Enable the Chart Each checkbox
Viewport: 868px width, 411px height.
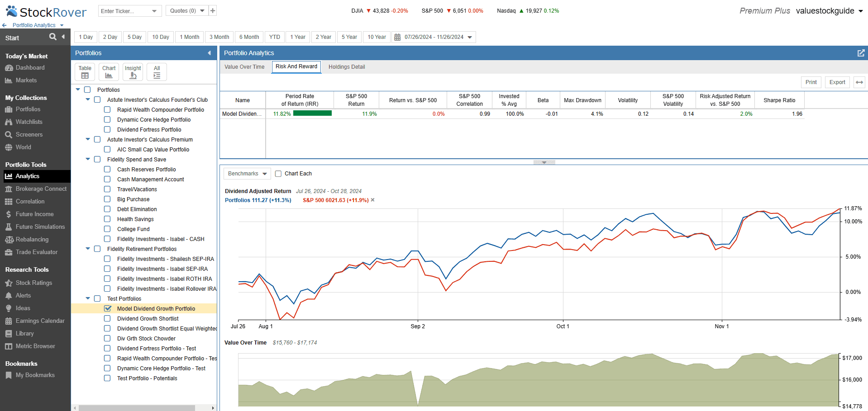pyautogui.click(x=278, y=174)
